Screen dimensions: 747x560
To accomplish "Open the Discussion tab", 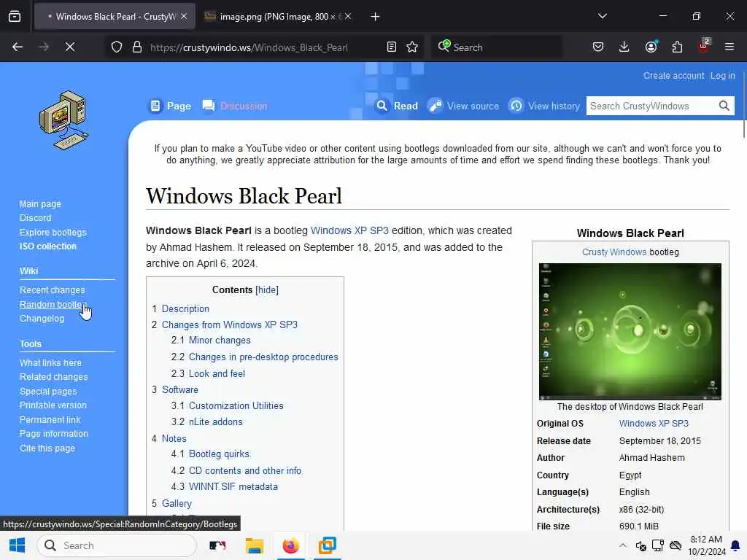I will pyautogui.click(x=235, y=106).
